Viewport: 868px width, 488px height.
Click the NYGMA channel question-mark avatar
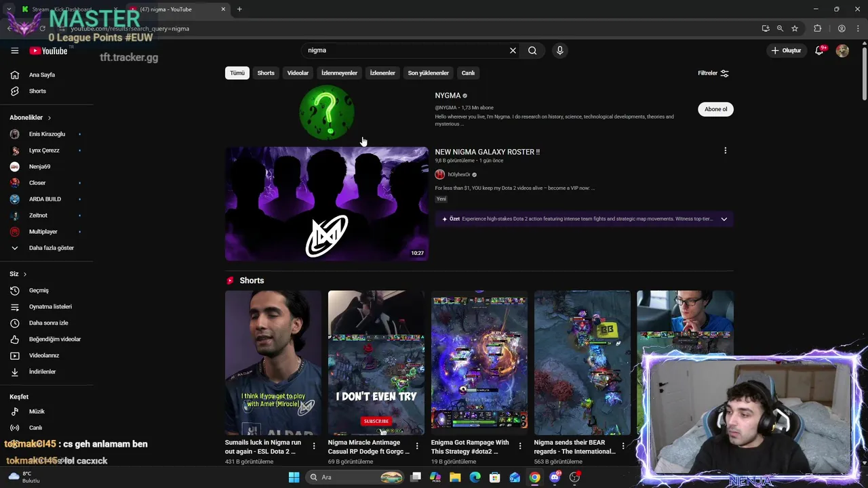click(327, 113)
